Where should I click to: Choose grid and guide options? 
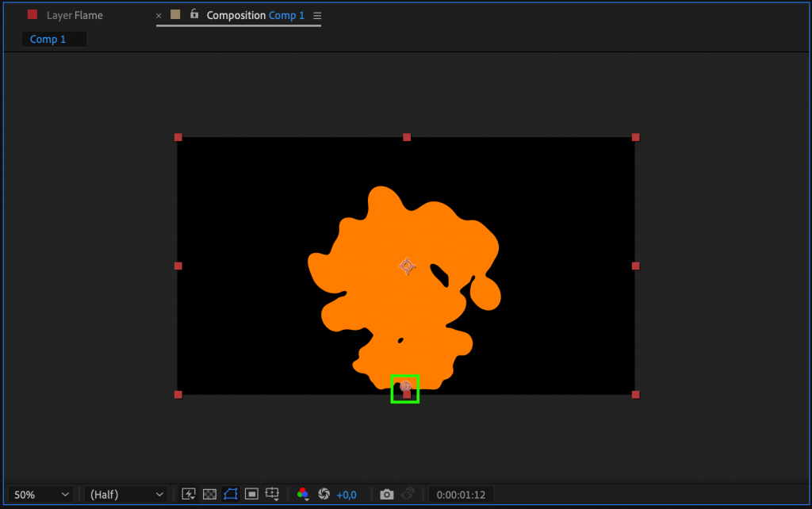click(x=272, y=493)
